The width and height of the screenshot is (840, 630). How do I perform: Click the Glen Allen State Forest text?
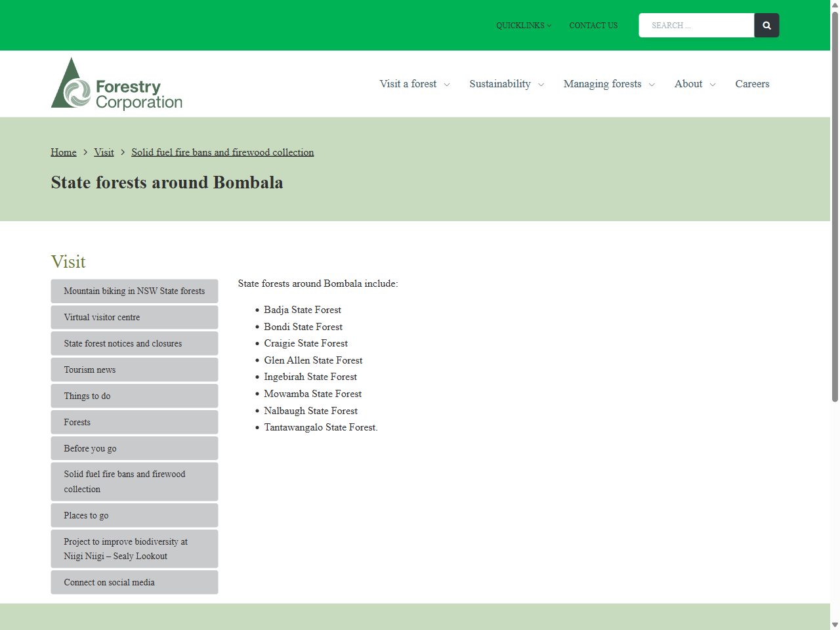(313, 360)
